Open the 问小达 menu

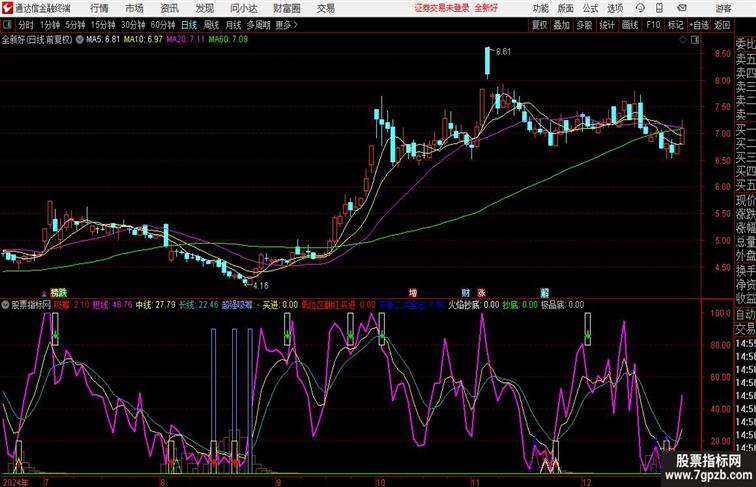[243, 8]
